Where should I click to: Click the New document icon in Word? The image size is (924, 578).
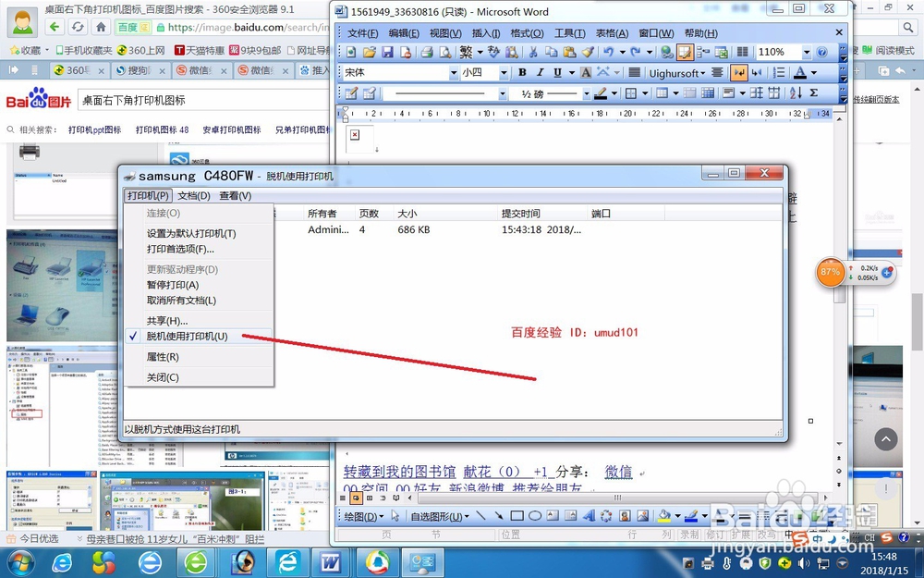[351, 53]
